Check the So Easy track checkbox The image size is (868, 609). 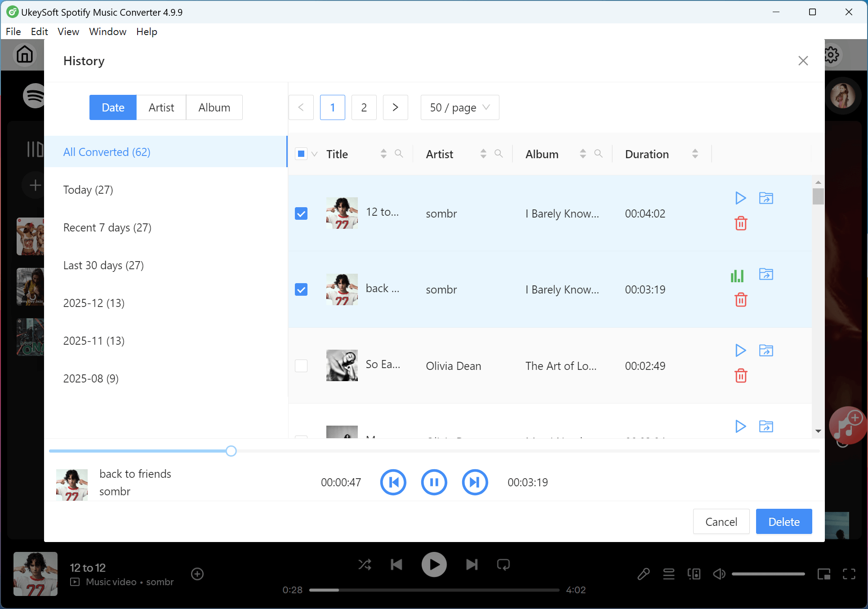[x=301, y=366]
